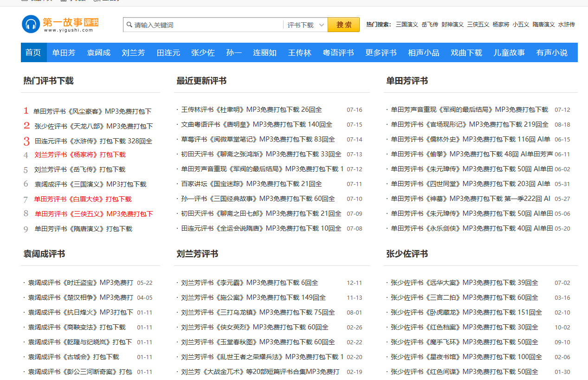Open top-ranked 单田芳评书《风尘豪客》 link
Viewport: 588px width, 380px height.
pyautogui.click(x=92, y=111)
